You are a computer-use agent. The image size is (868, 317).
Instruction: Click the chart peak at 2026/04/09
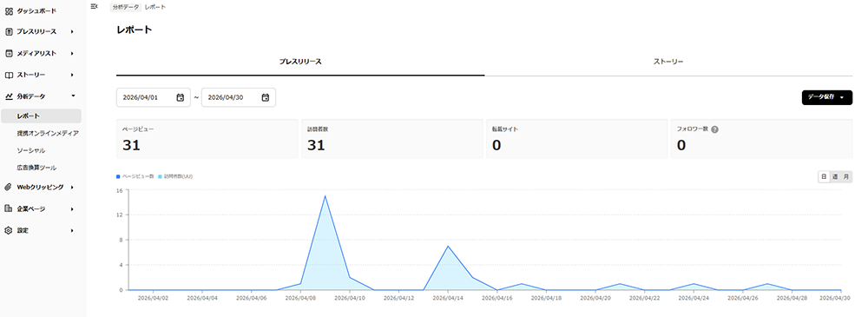coord(325,195)
